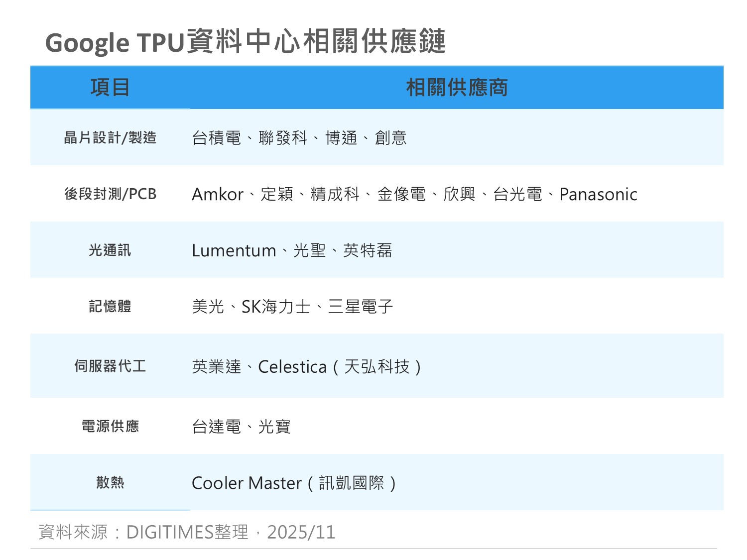Click "Amkor" in the packaging suppliers row
The width and height of the screenshot is (747, 560).
click(218, 194)
